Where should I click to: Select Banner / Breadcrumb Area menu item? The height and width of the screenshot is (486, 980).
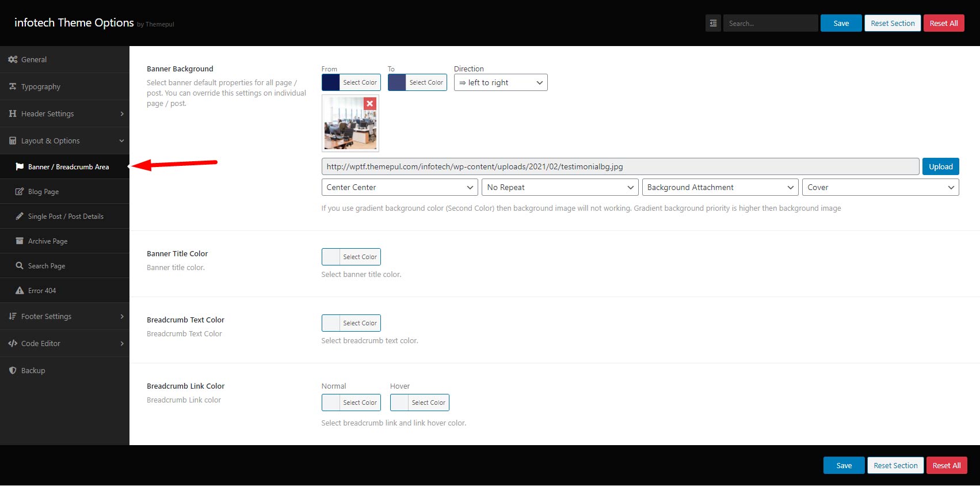(64, 166)
